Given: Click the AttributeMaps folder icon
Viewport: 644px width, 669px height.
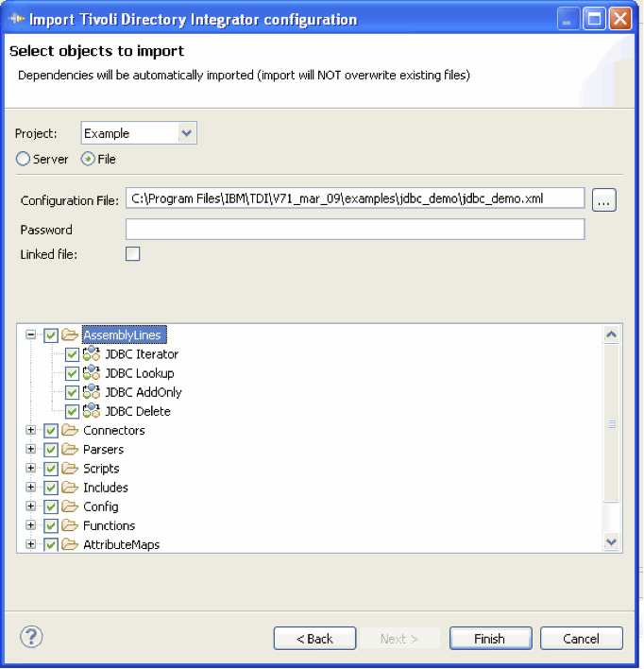Looking at the screenshot, I should 70,544.
